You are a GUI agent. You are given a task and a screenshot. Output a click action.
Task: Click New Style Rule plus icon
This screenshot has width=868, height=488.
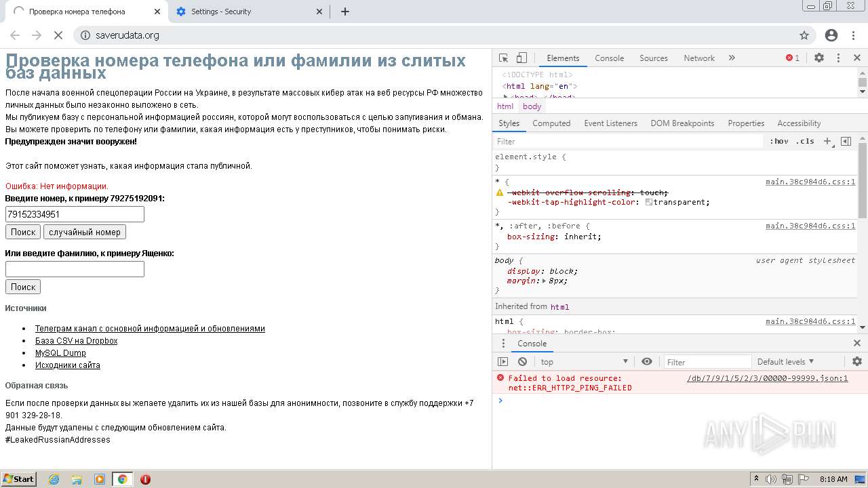coord(827,141)
